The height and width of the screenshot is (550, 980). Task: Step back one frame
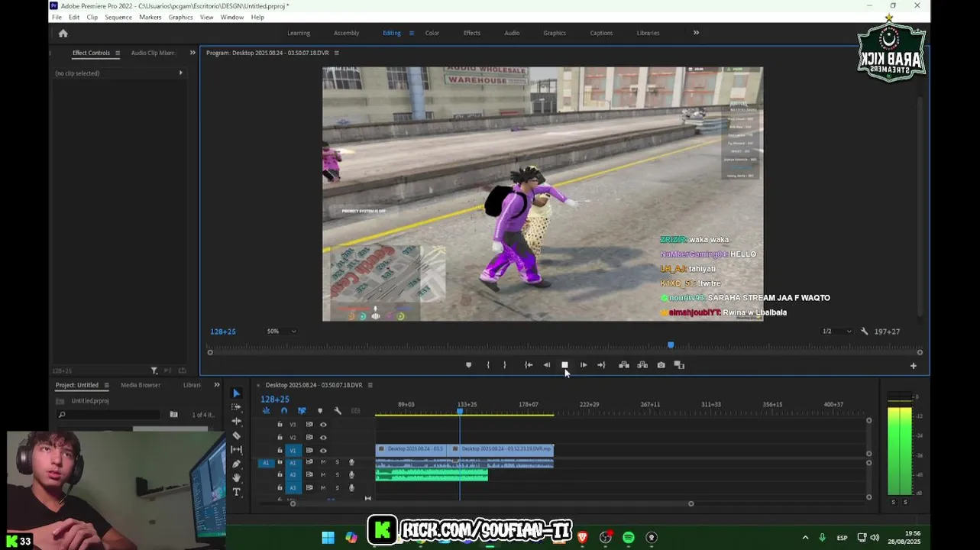click(x=547, y=365)
